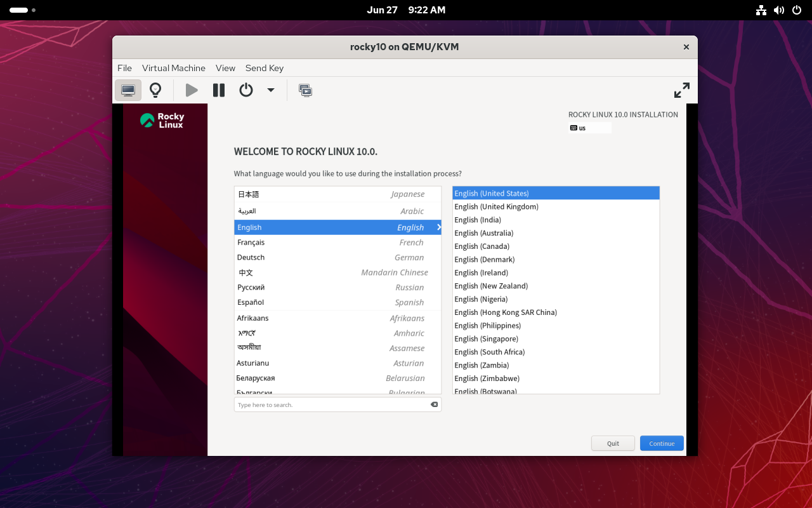Viewport: 812px width, 508px height.
Task: Quit the Rocky Linux installer
Action: [x=612, y=443]
